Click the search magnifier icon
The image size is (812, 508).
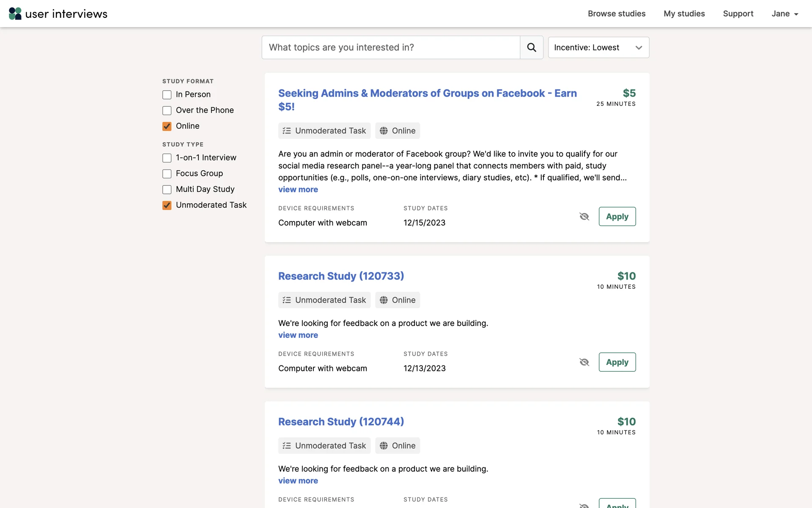[532, 47]
